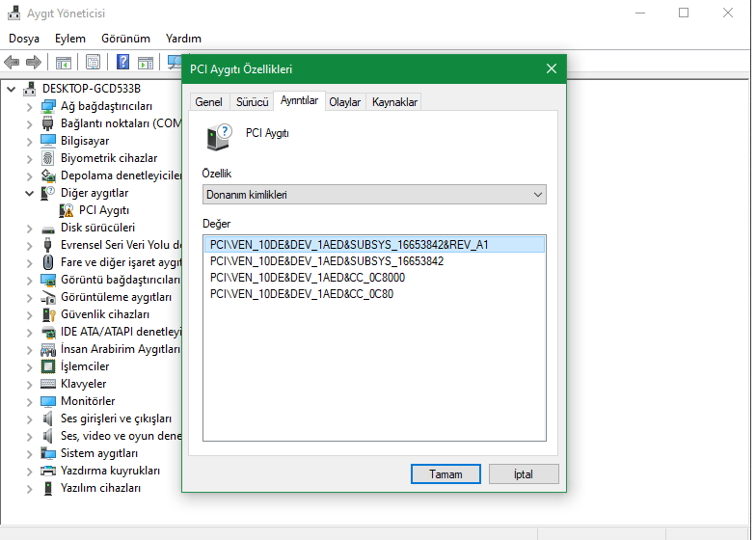Select hardware ID ending CC_0C8000
Screen dimensions: 756x540
click(374, 278)
